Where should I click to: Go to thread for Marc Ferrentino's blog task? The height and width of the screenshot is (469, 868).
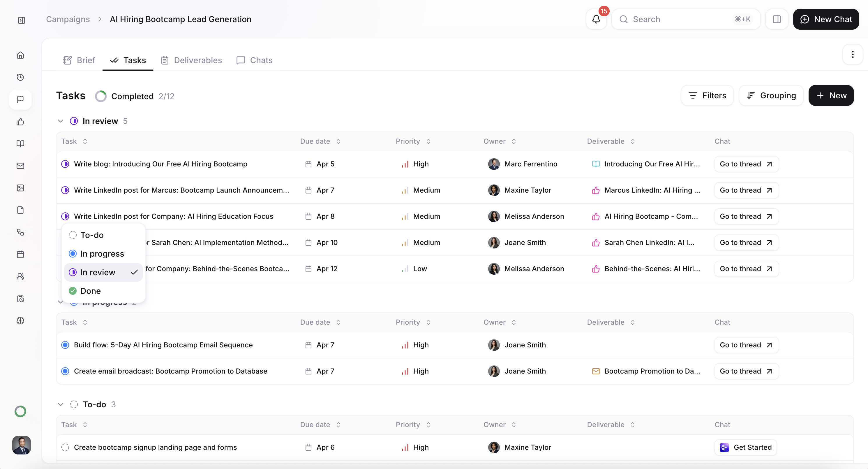(x=746, y=164)
